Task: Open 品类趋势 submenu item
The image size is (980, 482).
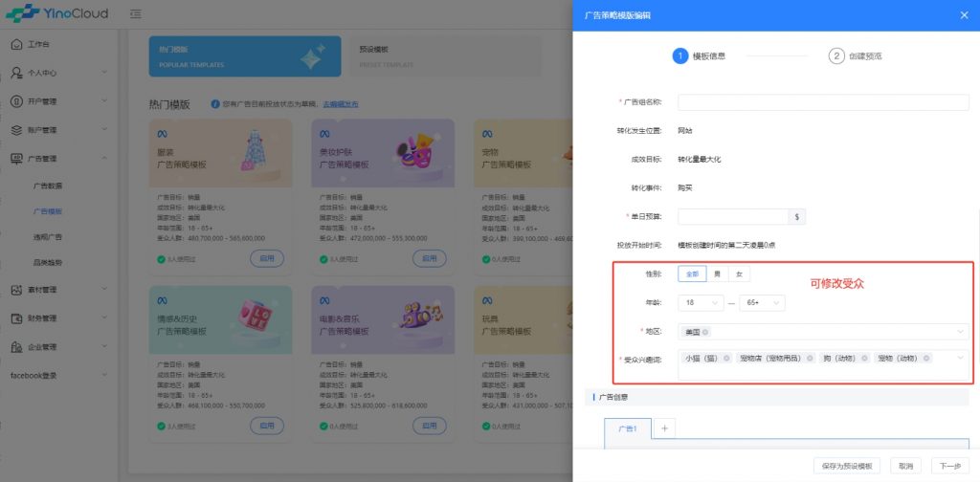Action: (48, 263)
